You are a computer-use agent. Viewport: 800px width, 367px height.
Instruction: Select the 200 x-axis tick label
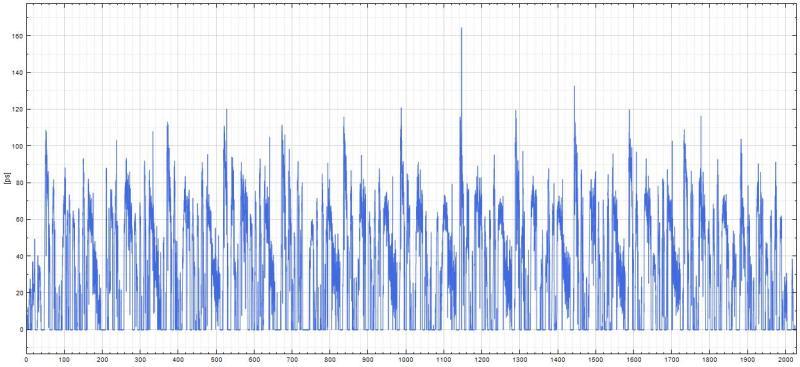102,360
